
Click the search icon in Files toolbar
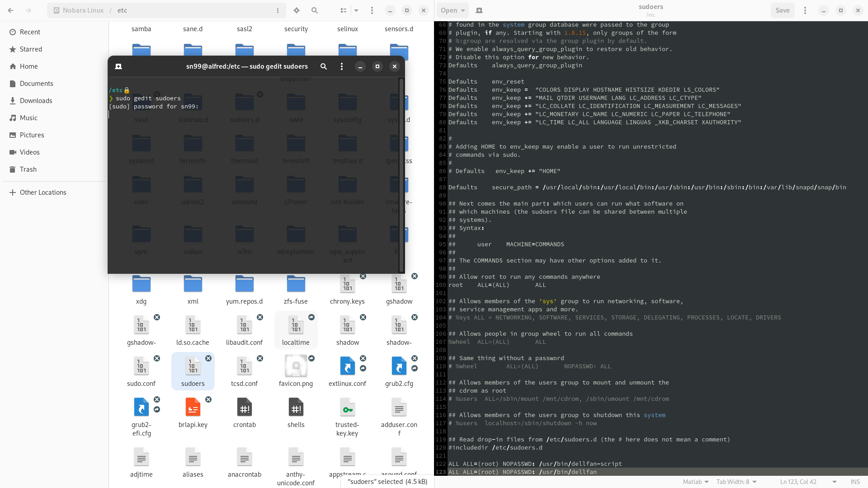[x=315, y=10]
